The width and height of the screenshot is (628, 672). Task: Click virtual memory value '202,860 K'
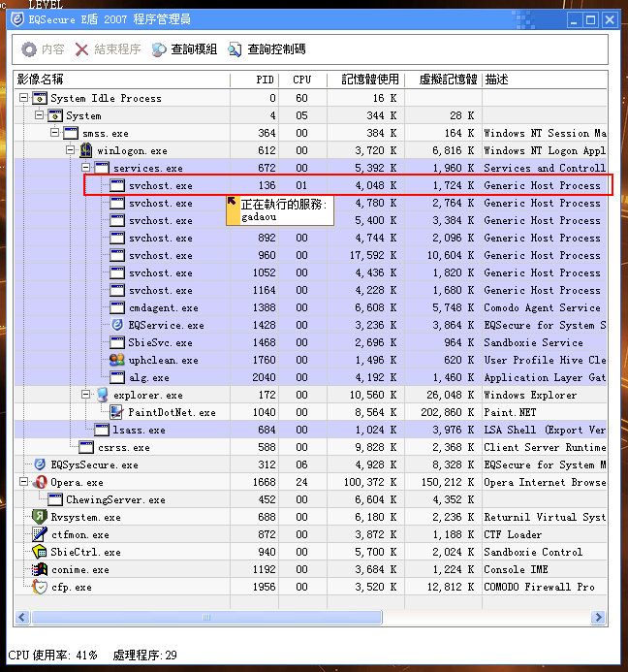click(x=448, y=412)
